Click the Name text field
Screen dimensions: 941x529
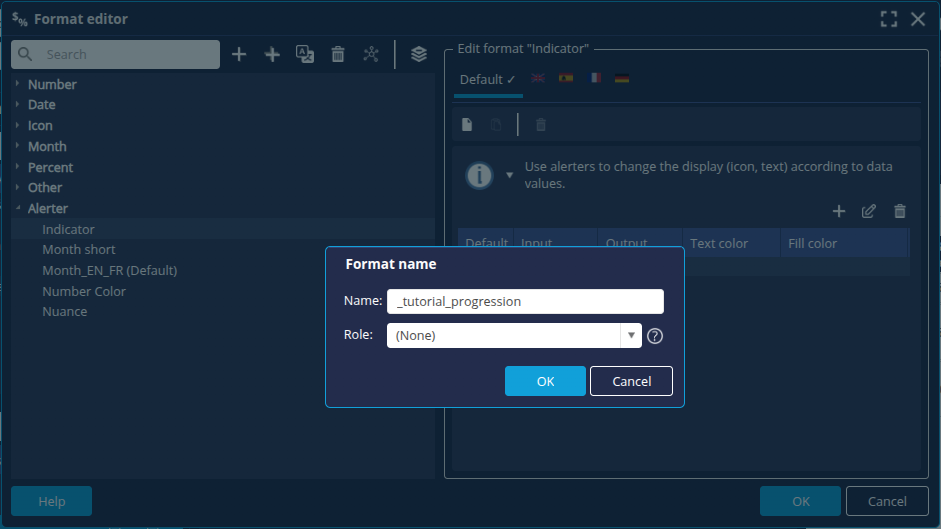525,301
